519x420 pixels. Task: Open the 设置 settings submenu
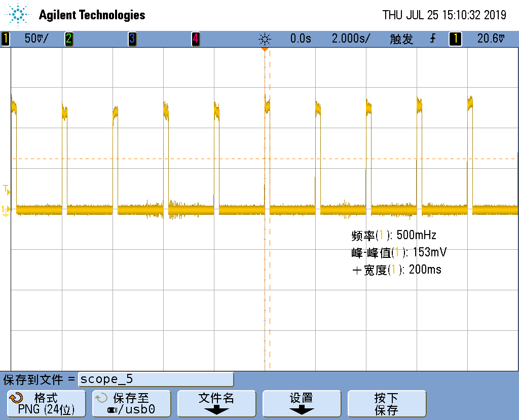tap(302, 404)
